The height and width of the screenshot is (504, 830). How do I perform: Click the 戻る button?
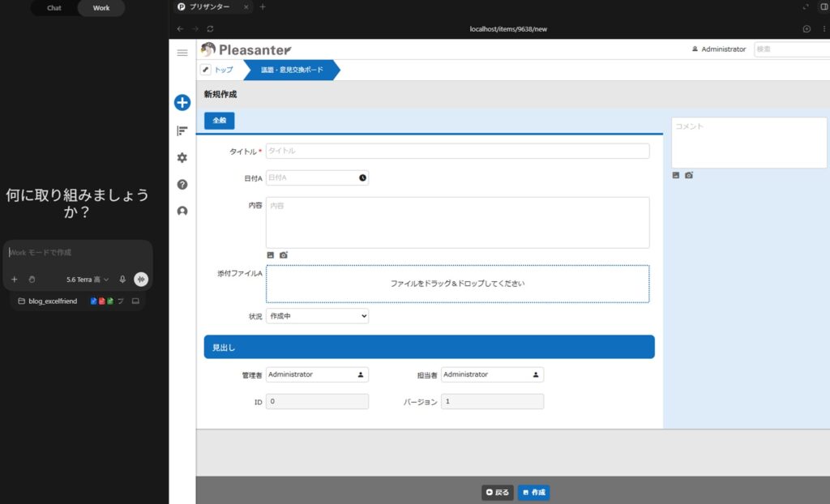click(498, 493)
